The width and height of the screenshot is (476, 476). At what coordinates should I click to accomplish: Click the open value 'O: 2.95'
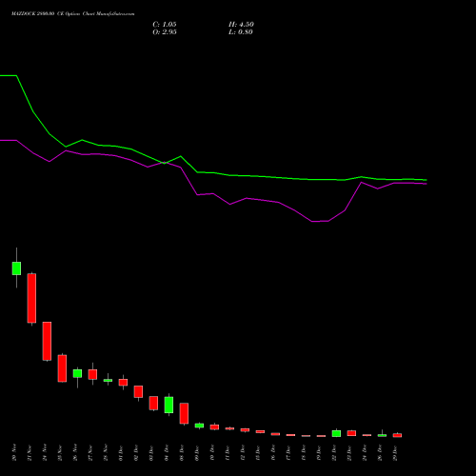click(165, 32)
